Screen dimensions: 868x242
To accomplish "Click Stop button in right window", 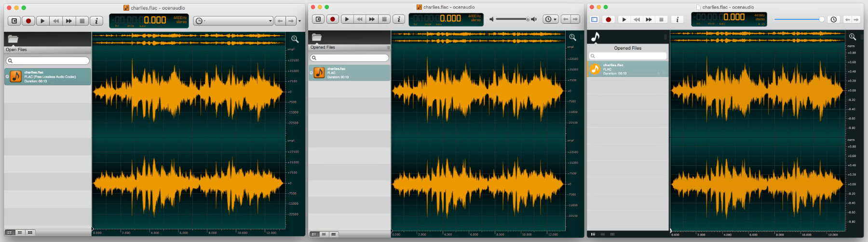I will 661,19.
